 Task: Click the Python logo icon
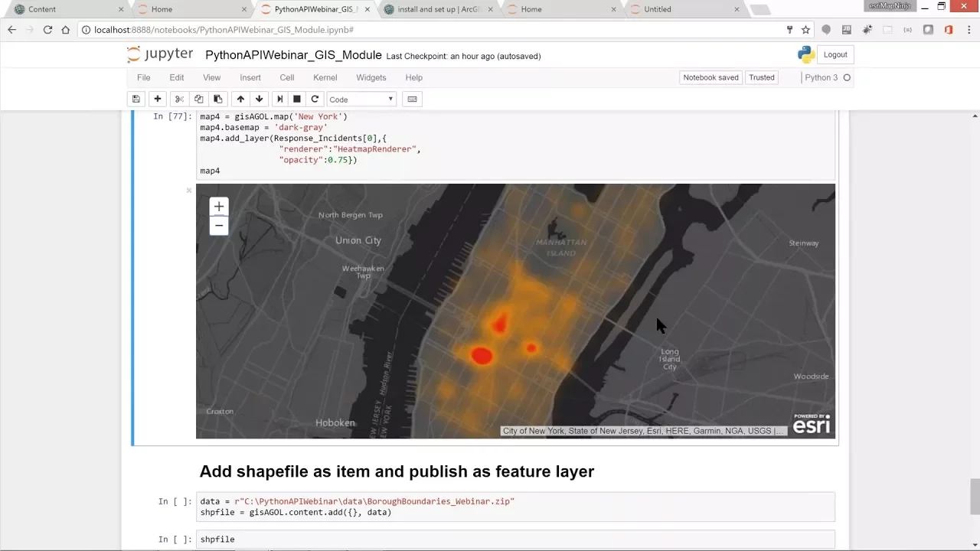(x=805, y=54)
